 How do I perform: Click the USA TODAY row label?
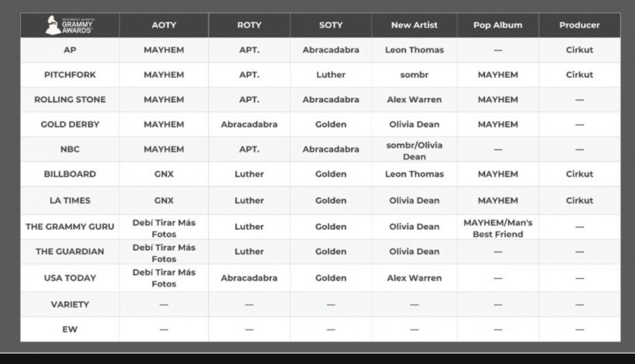[69, 278]
